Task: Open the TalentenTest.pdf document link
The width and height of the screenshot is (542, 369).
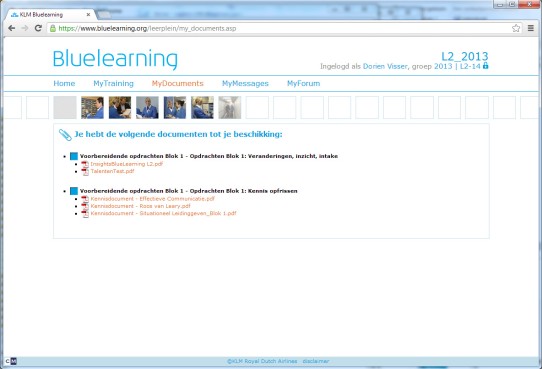Action: pos(112,171)
